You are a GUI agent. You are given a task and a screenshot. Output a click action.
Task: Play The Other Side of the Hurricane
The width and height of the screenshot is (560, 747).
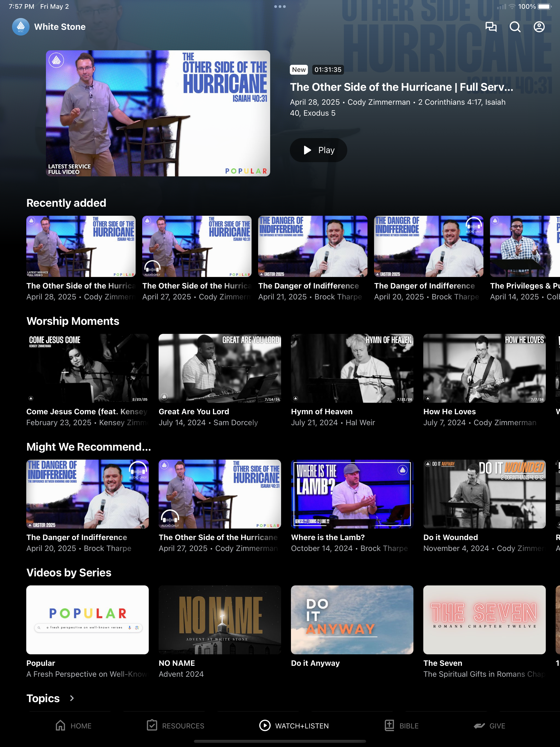pos(319,150)
